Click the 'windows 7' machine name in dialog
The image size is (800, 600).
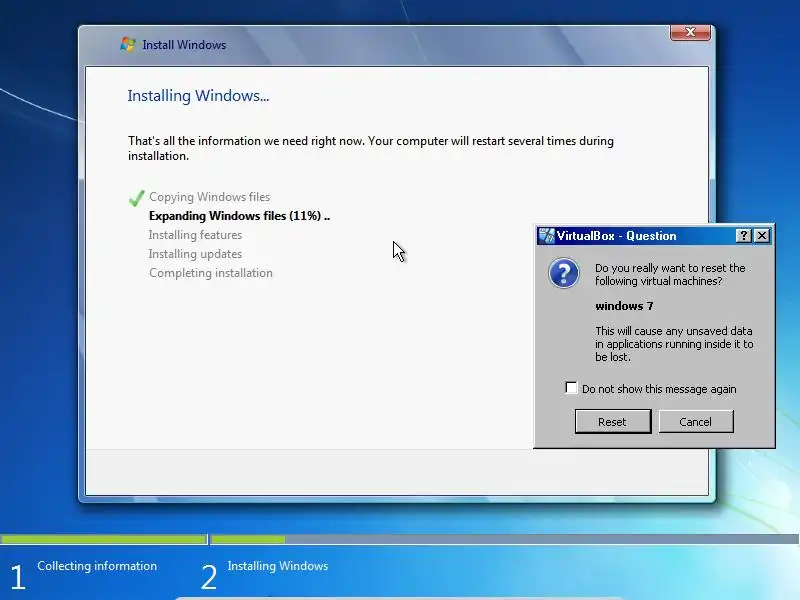624,306
